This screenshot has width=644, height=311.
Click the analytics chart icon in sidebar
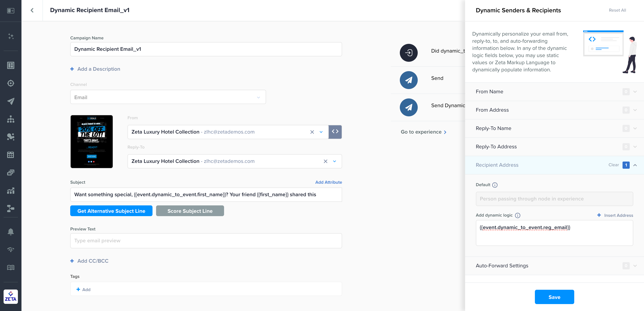[11, 191]
